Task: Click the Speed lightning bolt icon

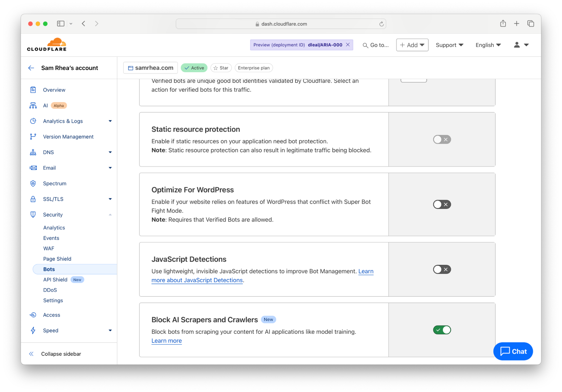Action: point(33,330)
